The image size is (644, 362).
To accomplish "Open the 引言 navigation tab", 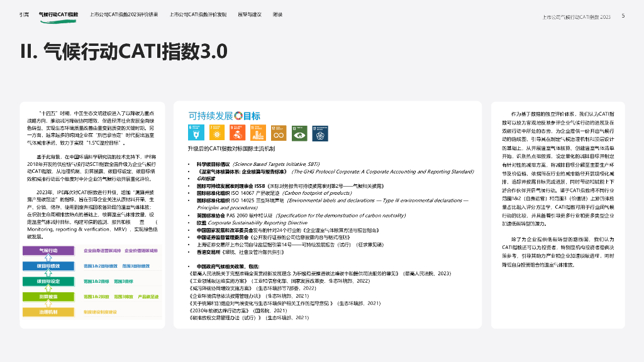I will click(x=23, y=14).
